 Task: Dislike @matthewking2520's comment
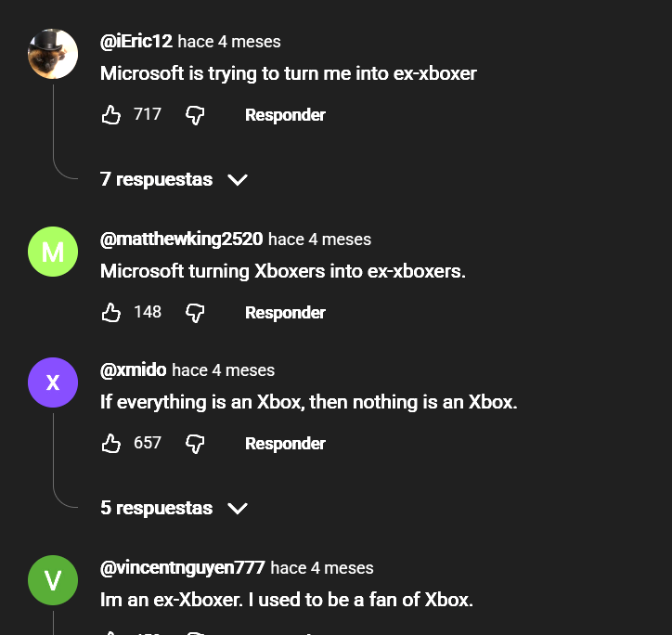195,313
